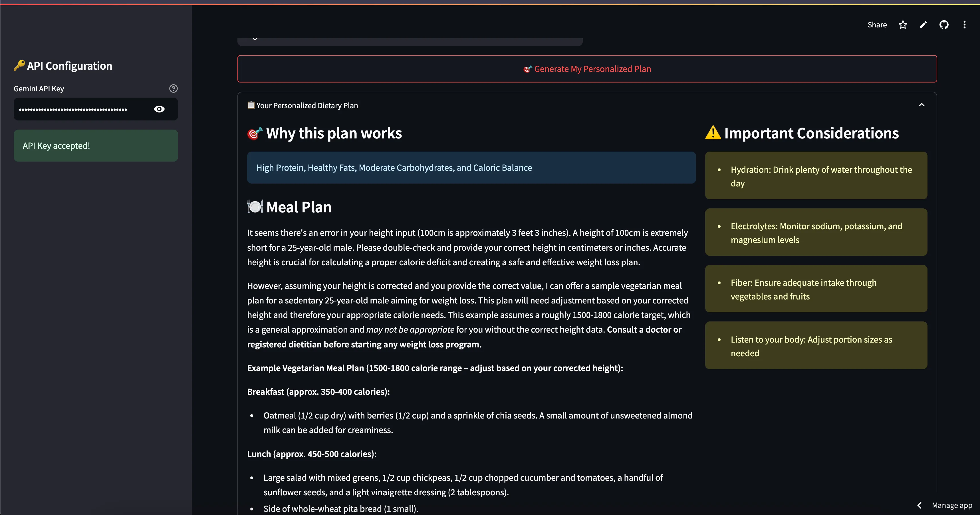Click the target icon on Generate My Personalized Plan
This screenshot has height=515, width=980.
[x=527, y=69]
